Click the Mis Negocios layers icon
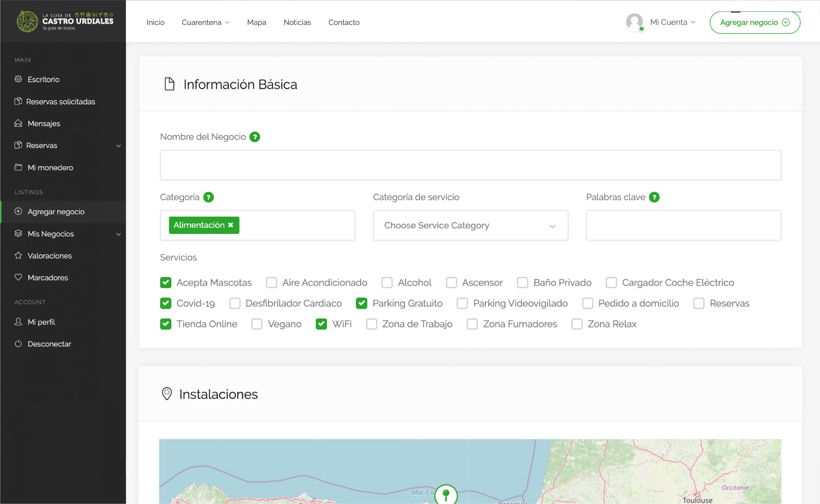 click(18, 233)
